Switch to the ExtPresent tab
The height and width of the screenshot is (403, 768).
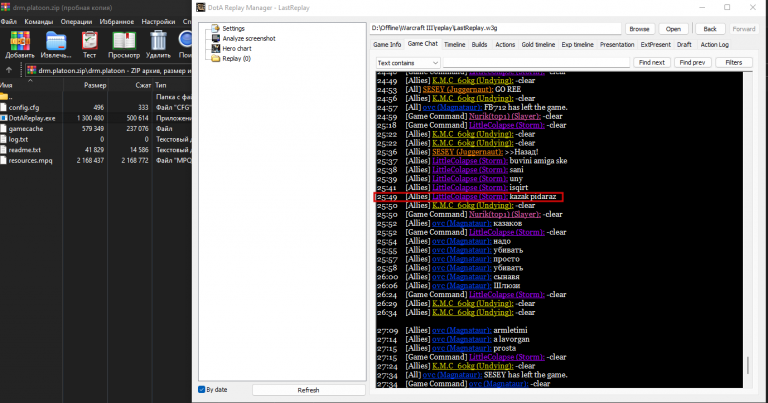tap(655, 45)
